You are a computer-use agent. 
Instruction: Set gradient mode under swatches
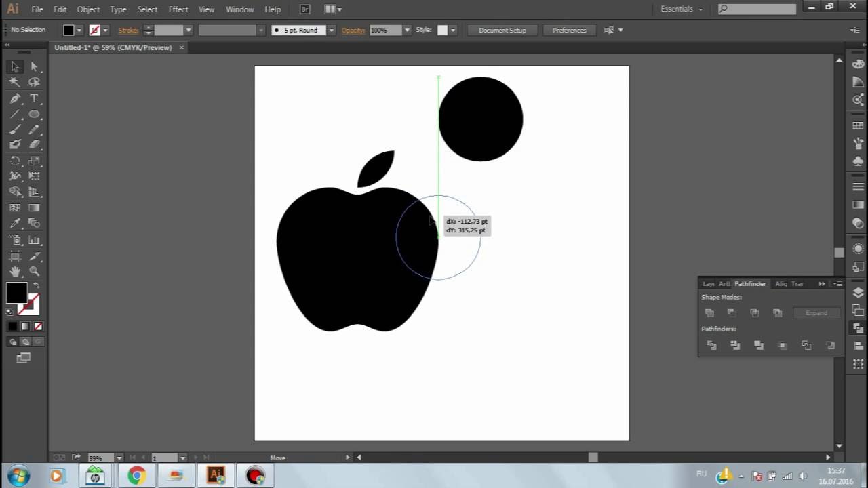25,327
